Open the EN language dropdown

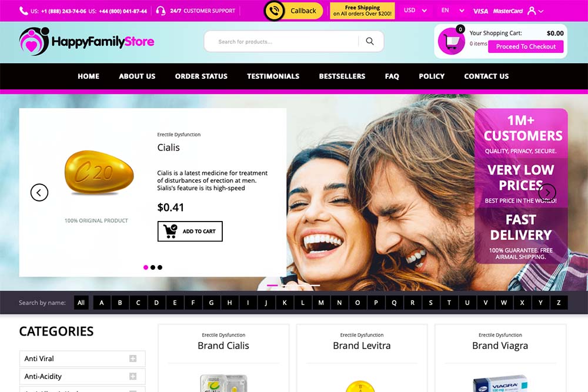(453, 11)
